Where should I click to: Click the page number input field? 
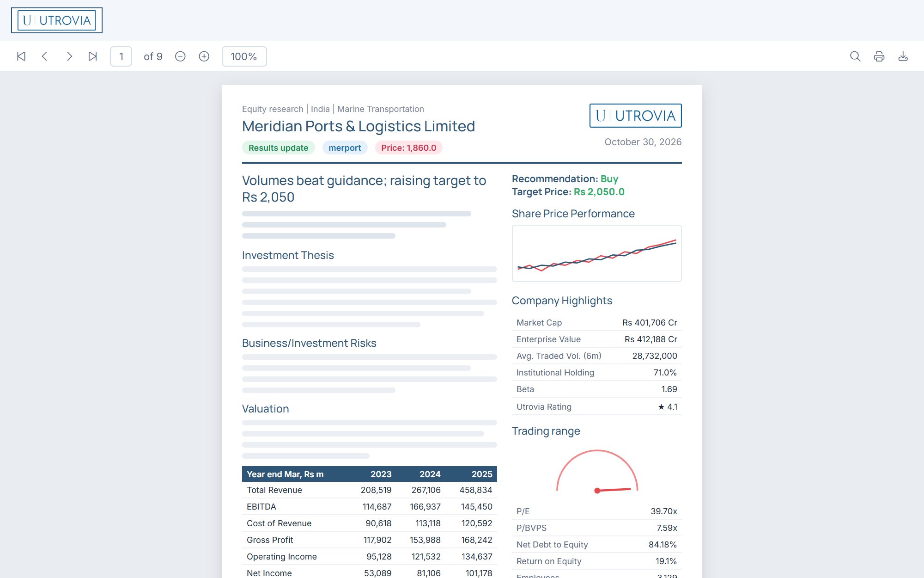121,56
